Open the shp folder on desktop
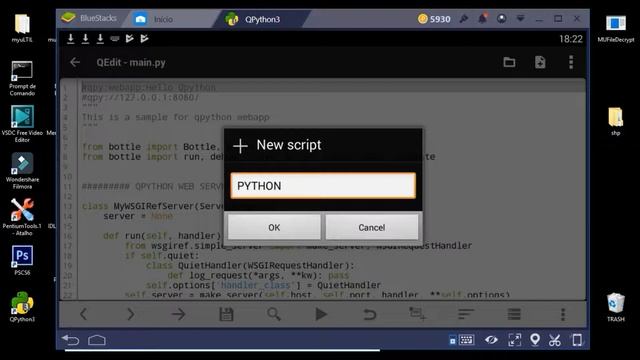The height and width of the screenshot is (360, 640). point(616,121)
